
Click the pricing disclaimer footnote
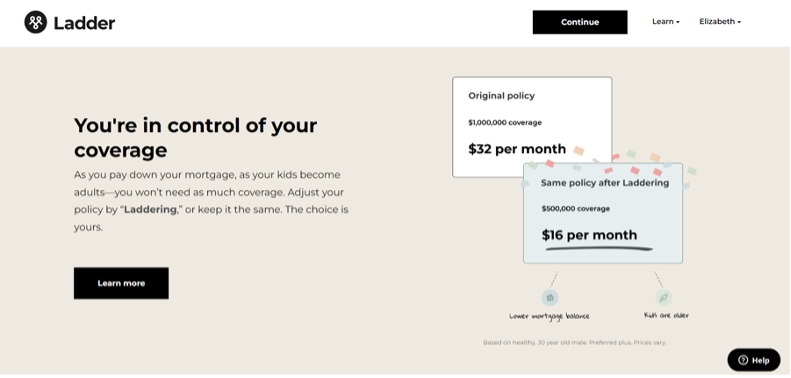pos(575,343)
